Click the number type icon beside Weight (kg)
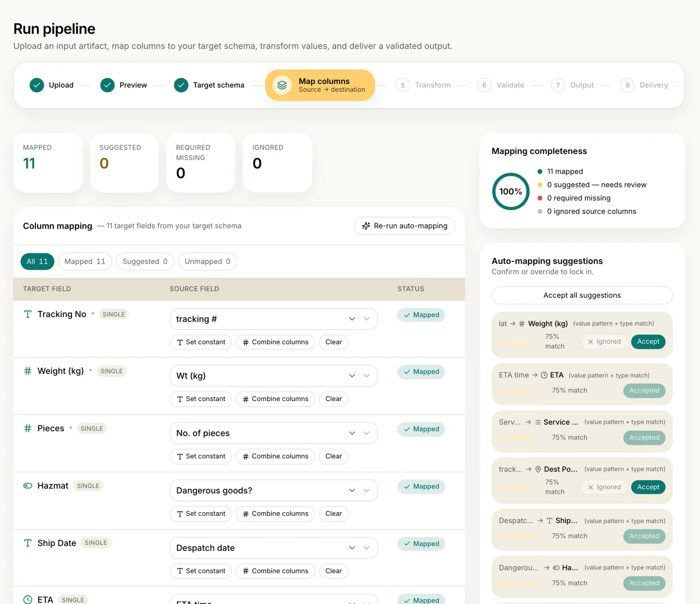Viewport: 700px width, 604px height. click(28, 371)
